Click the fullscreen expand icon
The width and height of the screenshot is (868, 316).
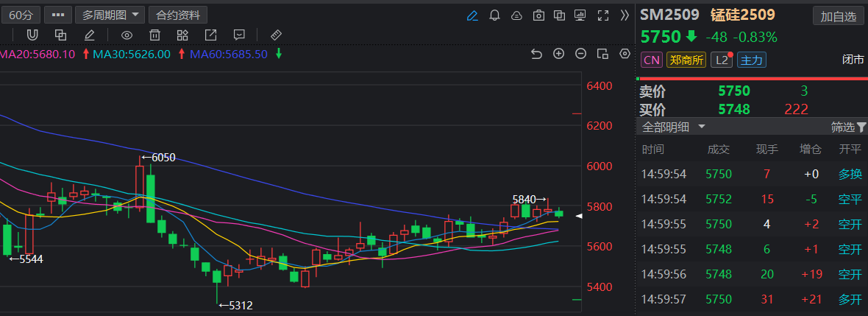pyautogui.click(x=603, y=15)
